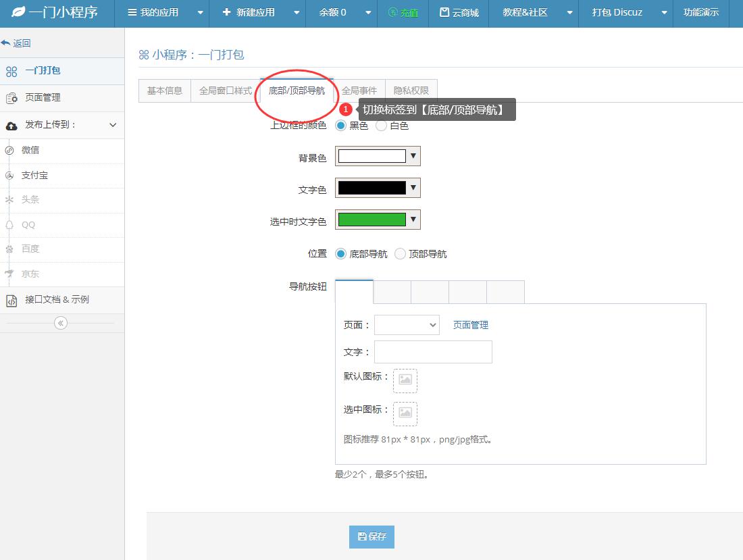This screenshot has width=743, height=560.
Task: Expand the 打包 Discuz dropdown arrow
Action: tap(665, 13)
